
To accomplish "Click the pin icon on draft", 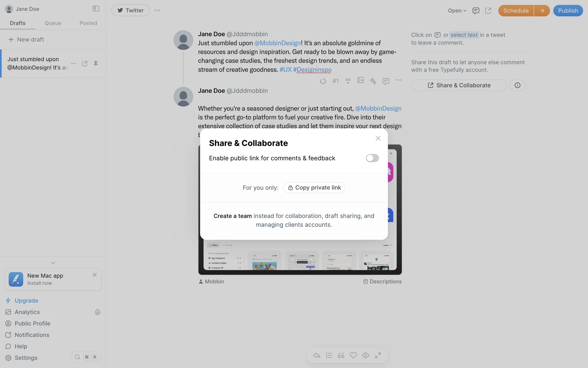I will pos(96,63).
